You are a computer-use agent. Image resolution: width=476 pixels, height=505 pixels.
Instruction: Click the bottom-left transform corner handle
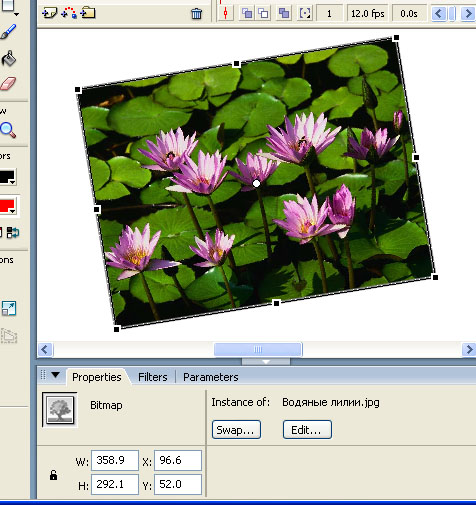[x=116, y=329]
